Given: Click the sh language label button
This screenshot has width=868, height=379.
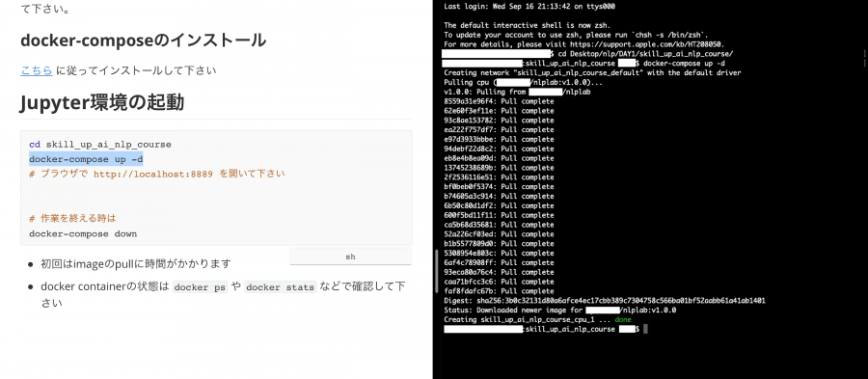Looking at the screenshot, I should pyautogui.click(x=350, y=257).
